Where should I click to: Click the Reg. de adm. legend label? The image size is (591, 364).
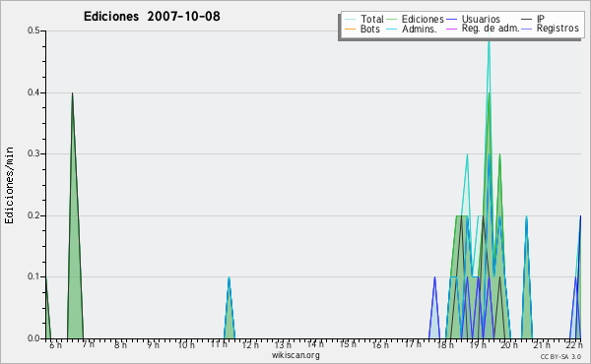pyautogui.click(x=491, y=29)
